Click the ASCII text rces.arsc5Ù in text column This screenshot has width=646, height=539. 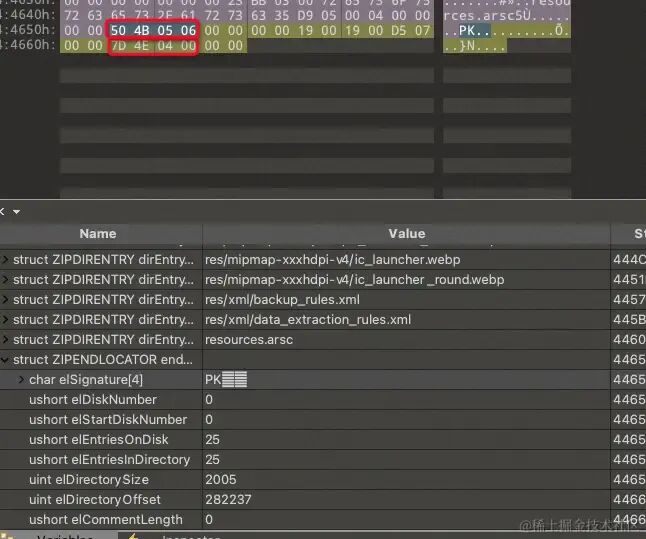487,16
